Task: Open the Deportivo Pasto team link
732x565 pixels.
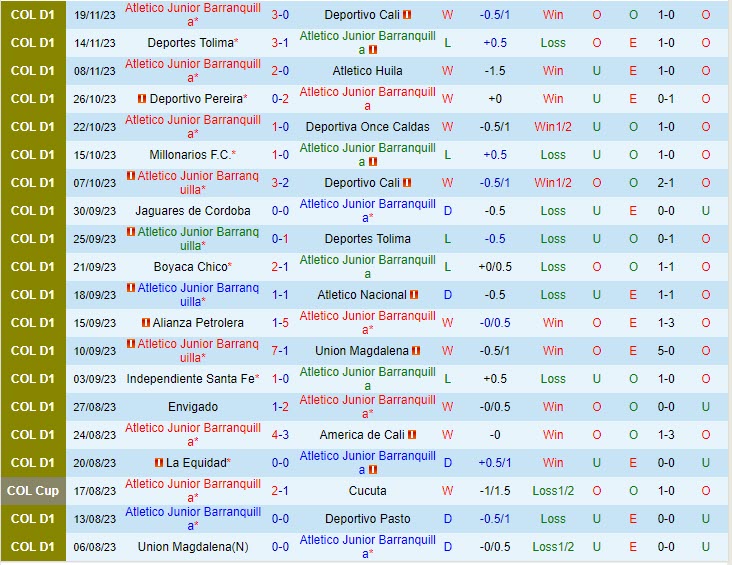Action: tap(367, 519)
